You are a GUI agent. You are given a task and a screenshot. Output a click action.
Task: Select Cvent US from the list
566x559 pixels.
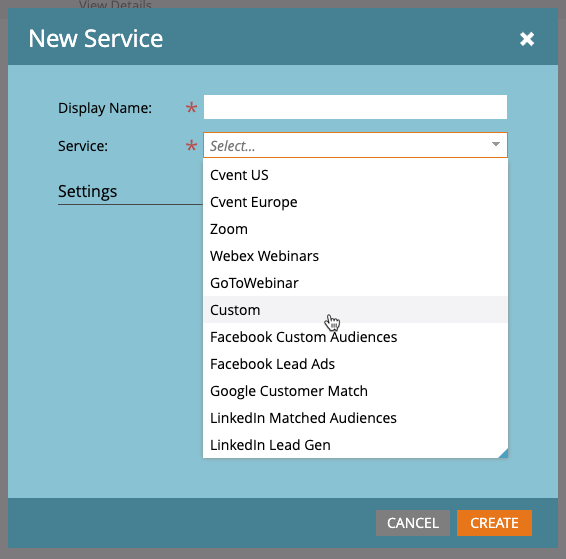(x=355, y=175)
